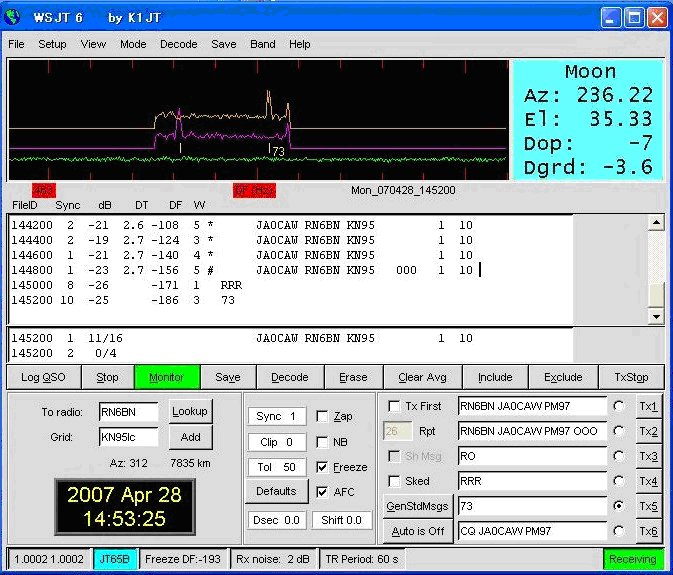
Task: Open the File menu
Action: tap(16, 44)
